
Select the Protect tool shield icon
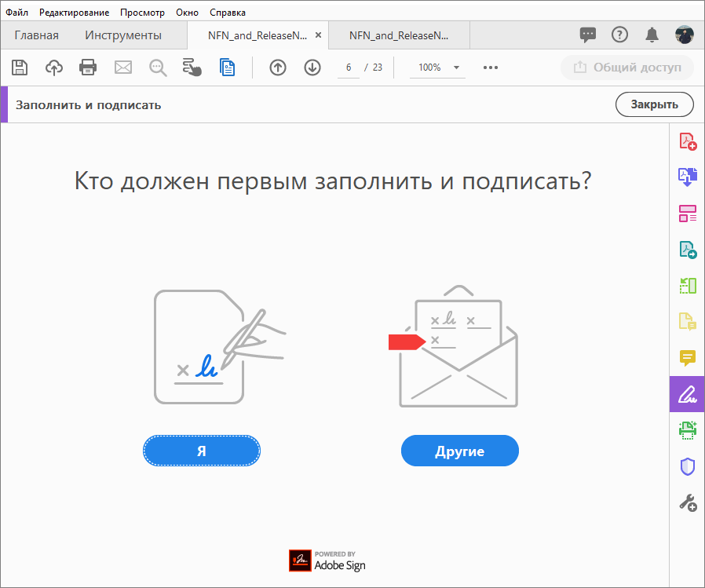687,466
